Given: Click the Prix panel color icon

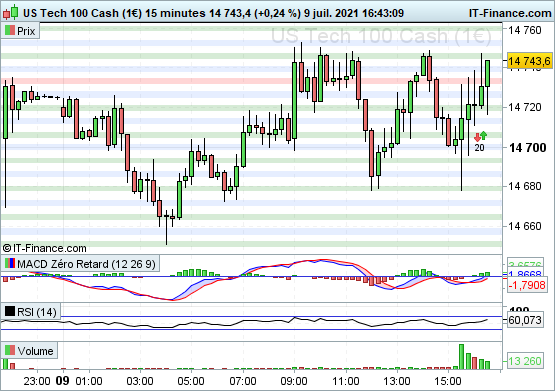Looking at the screenshot, I should pos(10,31).
